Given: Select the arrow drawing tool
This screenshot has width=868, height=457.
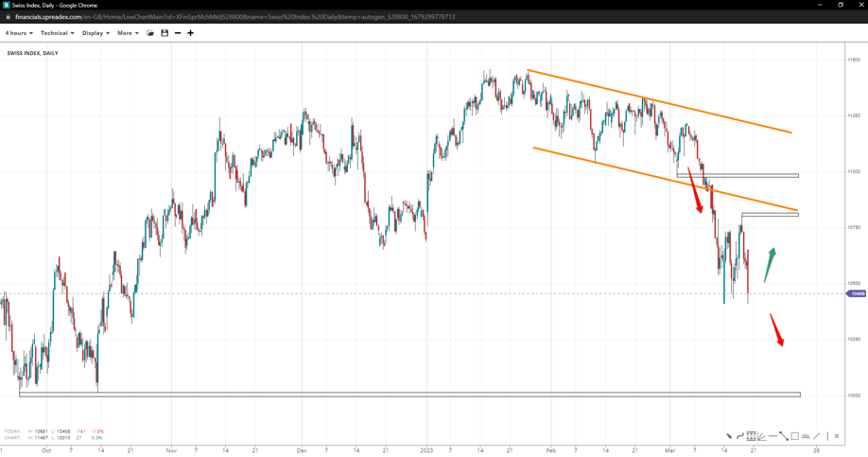Looking at the screenshot, I should point(729,436).
